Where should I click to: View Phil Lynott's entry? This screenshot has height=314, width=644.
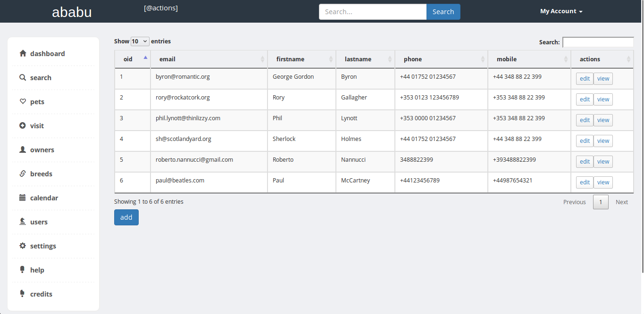coord(603,120)
